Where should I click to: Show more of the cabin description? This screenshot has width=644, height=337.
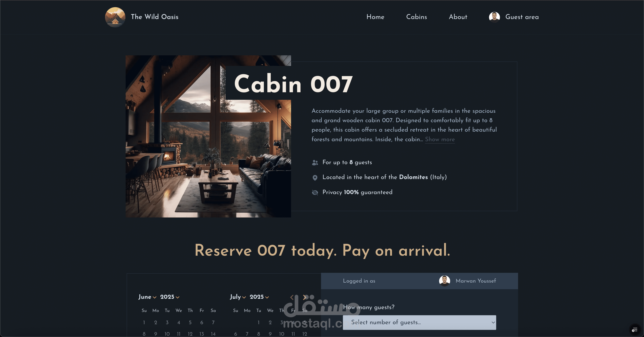440,140
